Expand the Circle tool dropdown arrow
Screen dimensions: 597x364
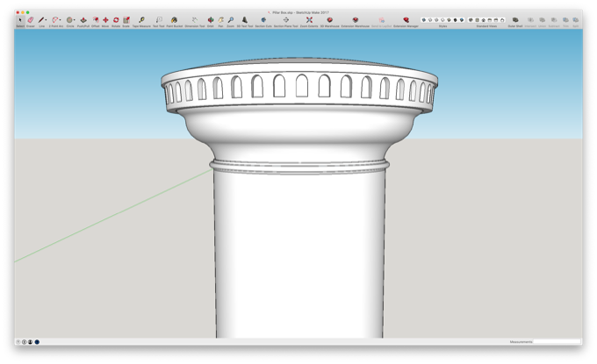click(75, 20)
